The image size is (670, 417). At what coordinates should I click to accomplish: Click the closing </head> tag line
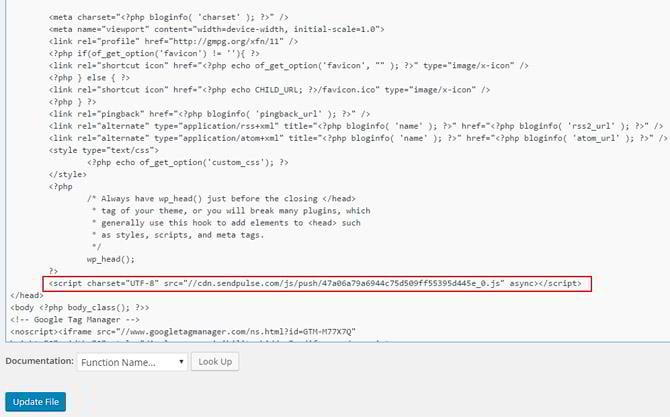coord(25,296)
